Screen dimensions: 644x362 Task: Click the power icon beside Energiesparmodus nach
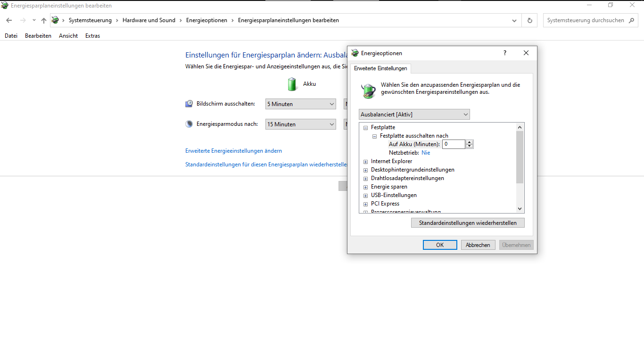click(190, 123)
